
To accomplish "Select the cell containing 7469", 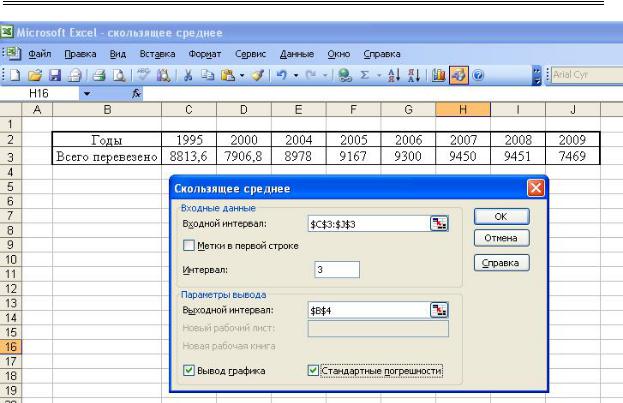I will pos(573,156).
